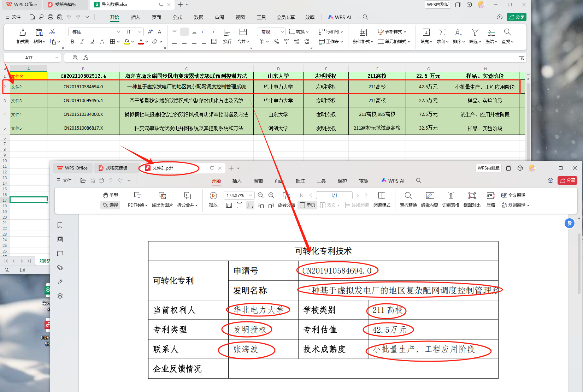The width and height of the screenshot is (583, 392).
Task: Expand the 174.37% zoom level dropdown
Action: click(x=251, y=195)
